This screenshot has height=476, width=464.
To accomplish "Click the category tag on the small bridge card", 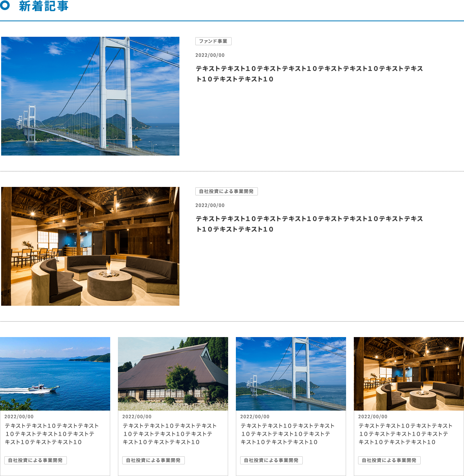I will [x=271, y=460].
